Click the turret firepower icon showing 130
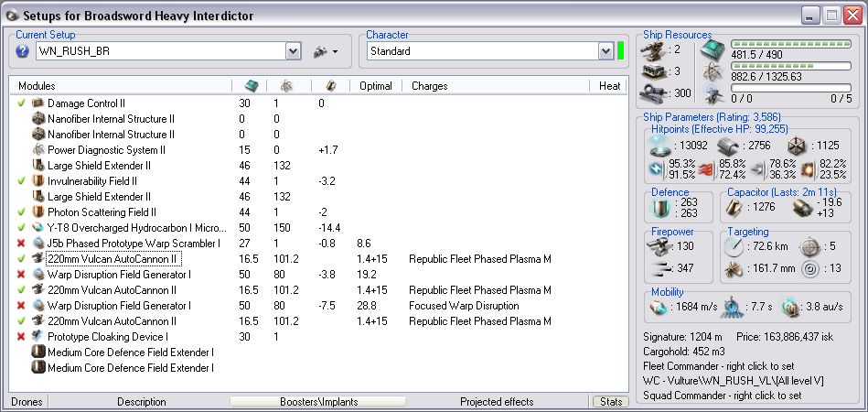The image size is (868, 412). pos(659,246)
